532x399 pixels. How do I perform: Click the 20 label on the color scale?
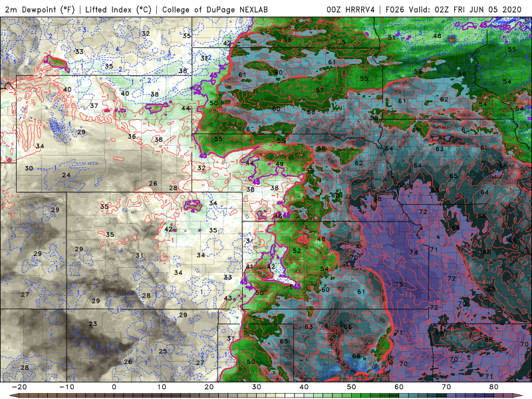(209, 387)
